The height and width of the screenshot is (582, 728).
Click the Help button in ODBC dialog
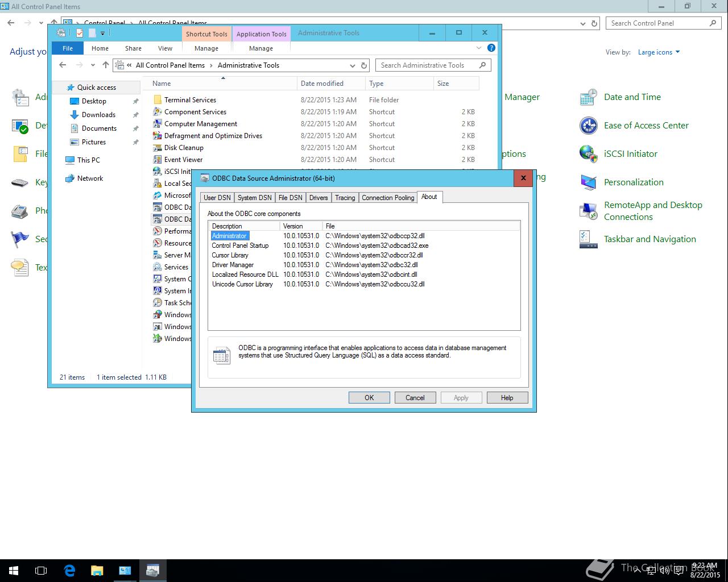click(x=507, y=398)
